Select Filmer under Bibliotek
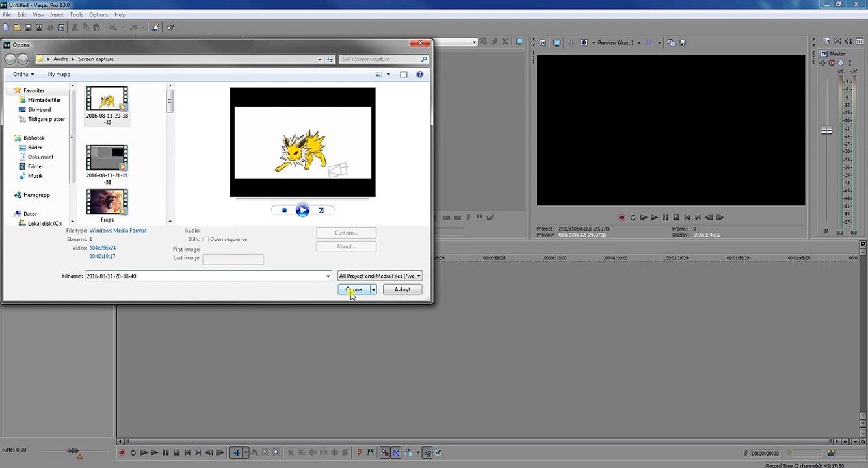Image resolution: width=868 pixels, height=468 pixels. (x=35, y=166)
